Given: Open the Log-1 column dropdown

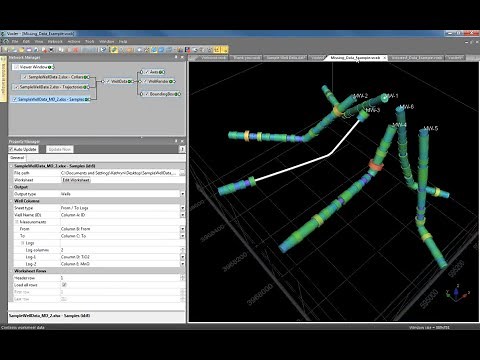Looking at the screenshot, I should 182,257.
